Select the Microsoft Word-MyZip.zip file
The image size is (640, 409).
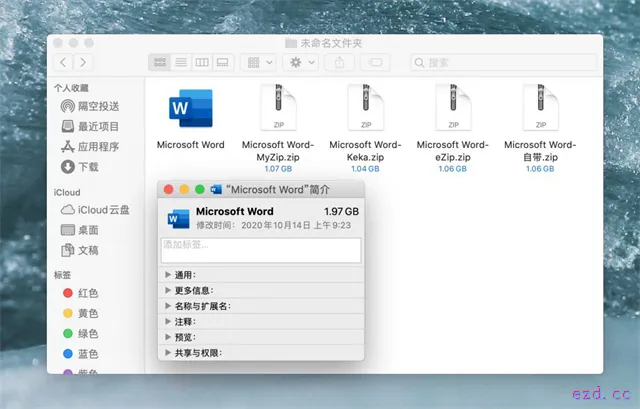[278, 107]
